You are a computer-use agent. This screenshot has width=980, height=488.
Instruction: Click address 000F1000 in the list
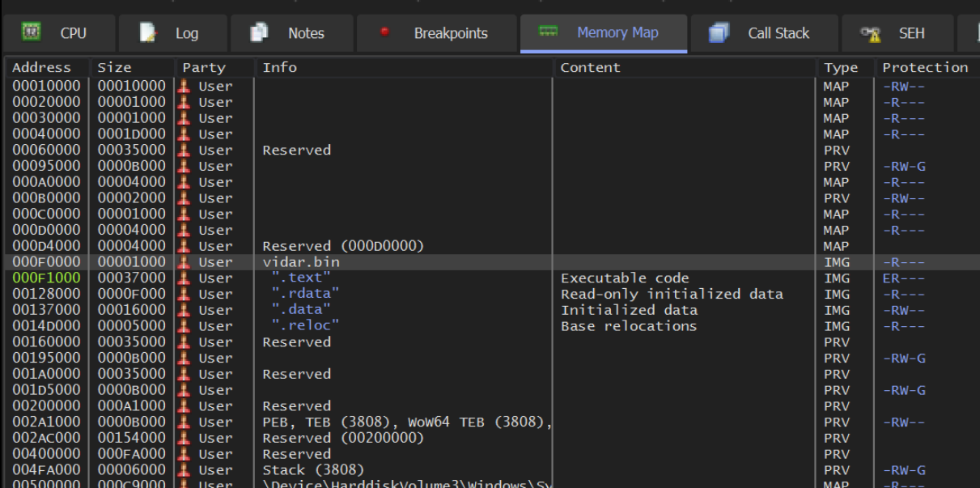click(x=47, y=278)
